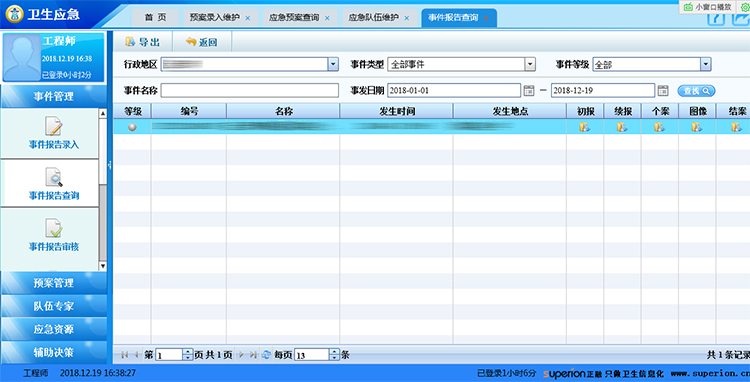750x382 pixels.
Task: Click the 导出 export toolbar button
Action: pos(142,42)
